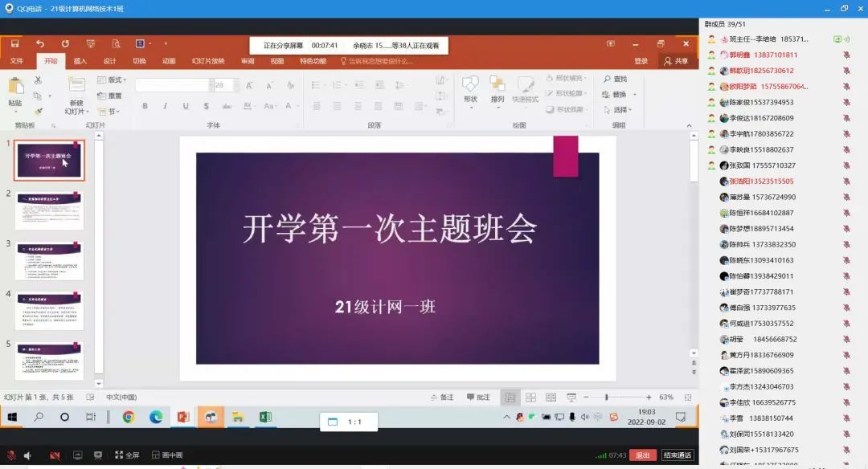Open the font size box showing 28
868x469 pixels.
point(227,85)
